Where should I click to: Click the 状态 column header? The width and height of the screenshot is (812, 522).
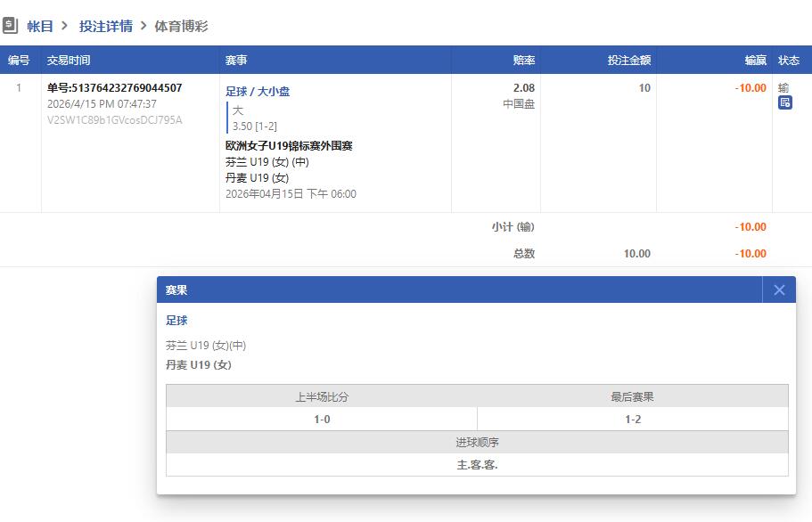[789, 60]
